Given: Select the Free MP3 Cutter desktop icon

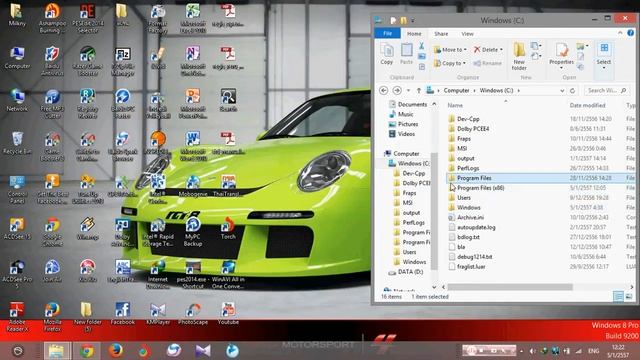Looking at the screenshot, I should [52, 104].
